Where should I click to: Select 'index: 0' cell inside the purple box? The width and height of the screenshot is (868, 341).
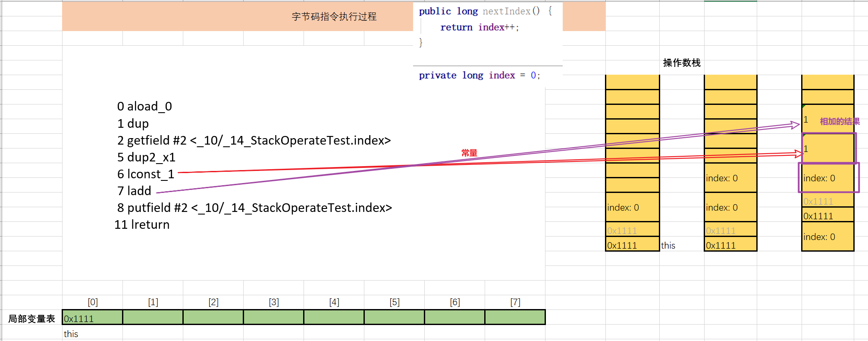(828, 178)
